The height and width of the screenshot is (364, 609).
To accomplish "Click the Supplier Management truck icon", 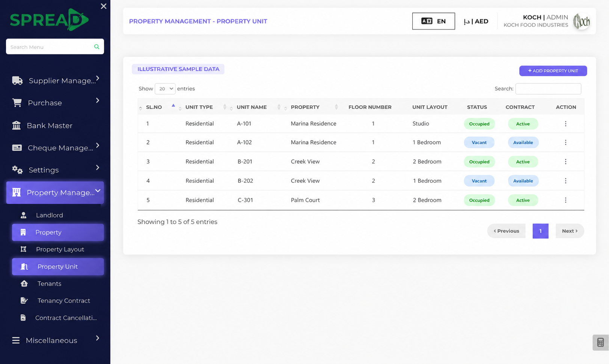I will (x=17, y=80).
